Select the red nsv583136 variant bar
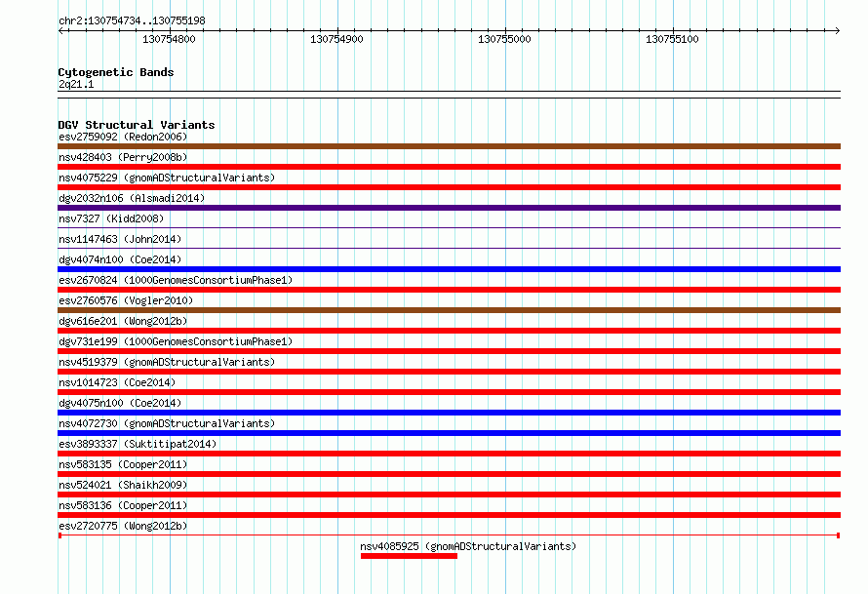The image size is (868, 594). (x=449, y=515)
